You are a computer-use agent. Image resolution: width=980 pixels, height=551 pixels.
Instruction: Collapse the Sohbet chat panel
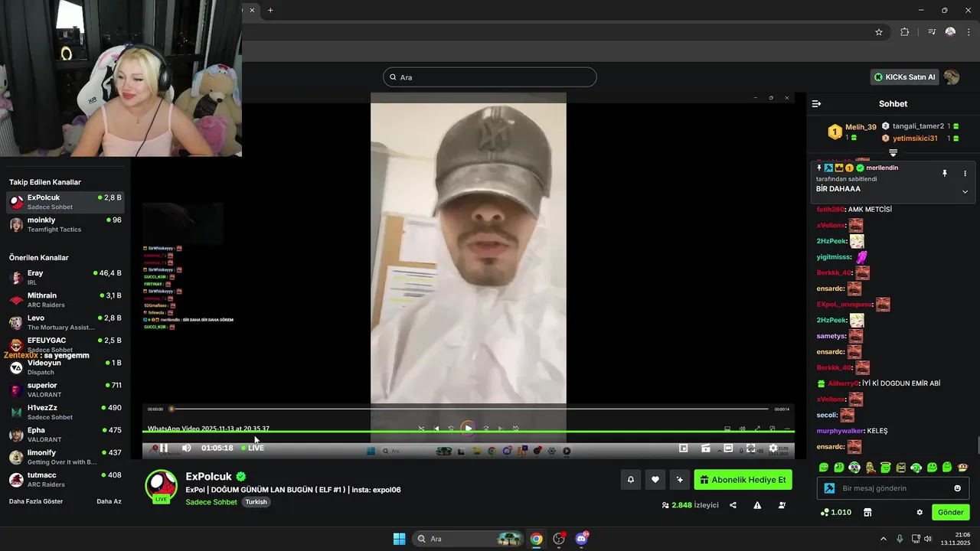[817, 103]
